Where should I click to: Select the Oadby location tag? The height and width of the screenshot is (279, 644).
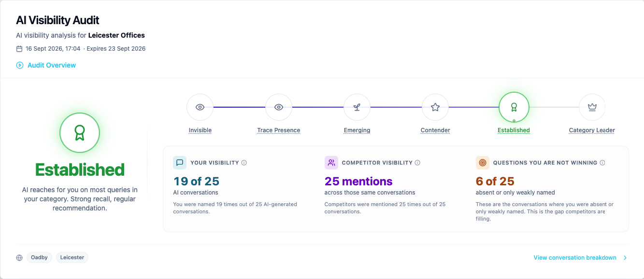pyautogui.click(x=40, y=258)
